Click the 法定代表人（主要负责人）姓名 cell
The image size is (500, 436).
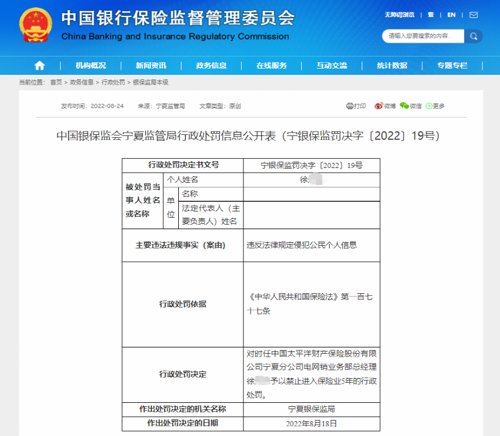pyautogui.click(x=211, y=215)
